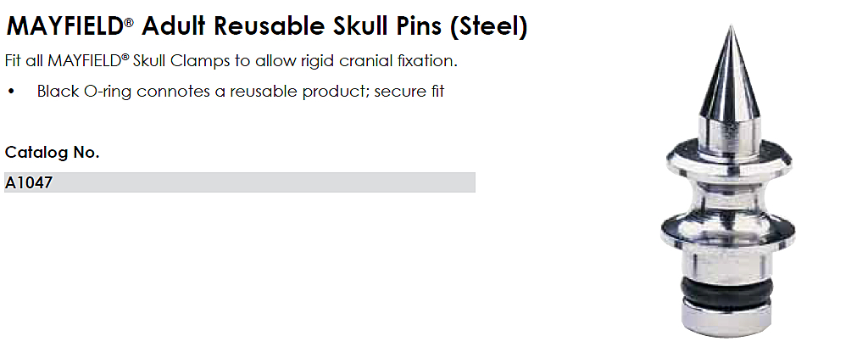
Task: Click the gray catalog row highlight bar
Action: [x=254, y=182]
